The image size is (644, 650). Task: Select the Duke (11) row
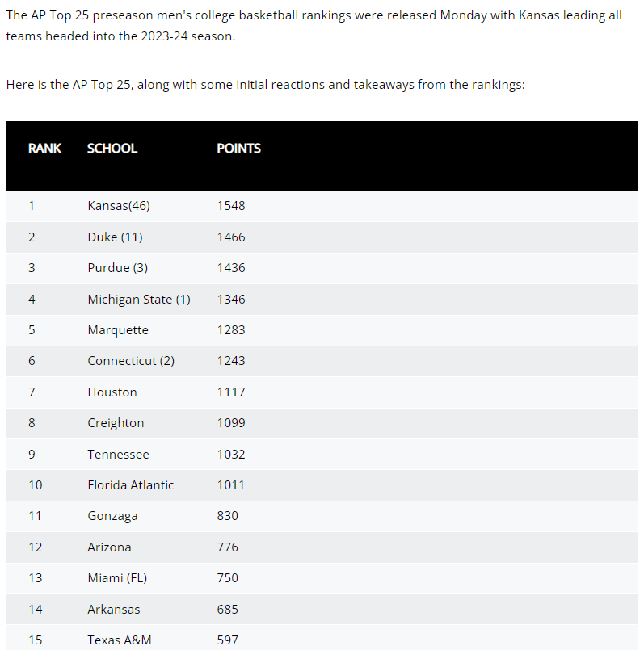[322, 237]
